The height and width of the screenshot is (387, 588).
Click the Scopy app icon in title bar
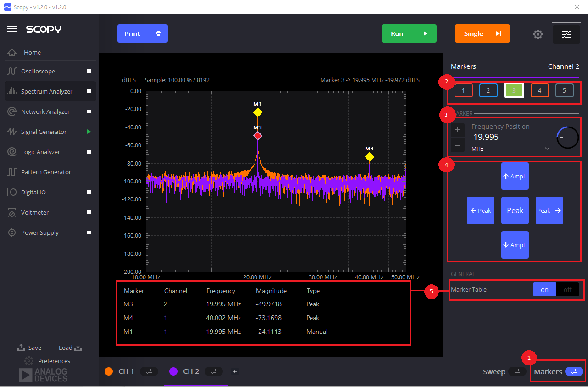pyautogui.click(x=7, y=7)
